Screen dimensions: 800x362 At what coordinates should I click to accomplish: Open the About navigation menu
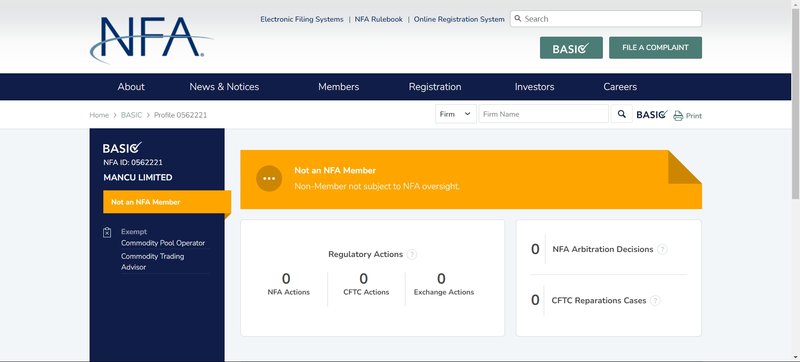tap(131, 87)
